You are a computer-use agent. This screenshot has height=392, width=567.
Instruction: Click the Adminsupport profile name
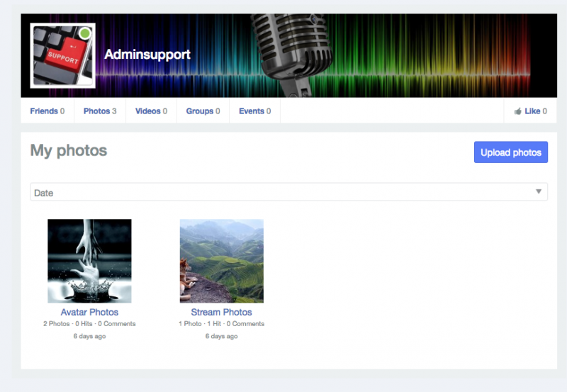click(x=147, y=55)
